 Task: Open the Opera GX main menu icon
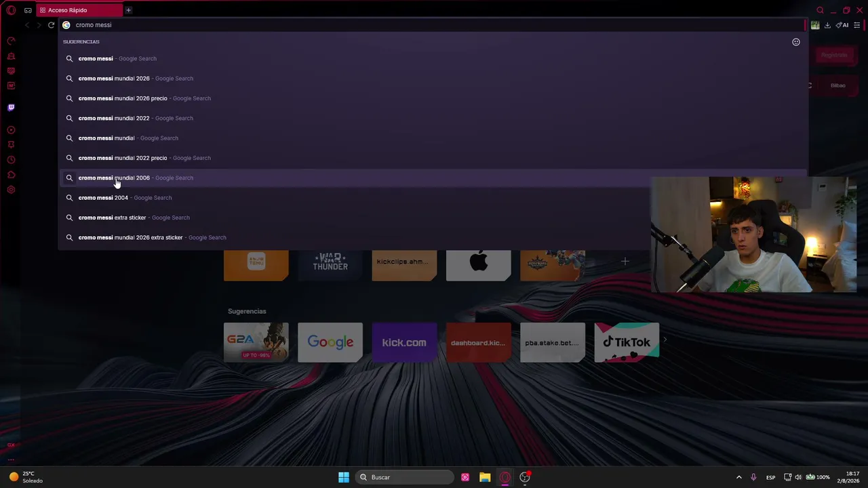click(x=11, y=10)
